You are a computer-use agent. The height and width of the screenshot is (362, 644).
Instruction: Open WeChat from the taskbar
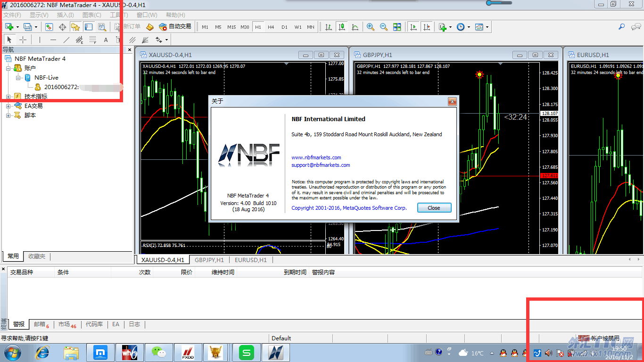click(159, 353)
